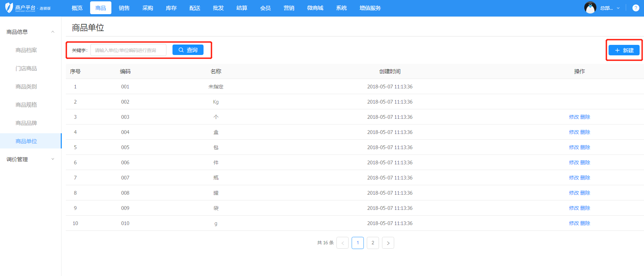Focus the 关键字 search input field
Image resolution: width=644 pixels, height=276 pixels.
pyautogui.click(x=128, y=50)
